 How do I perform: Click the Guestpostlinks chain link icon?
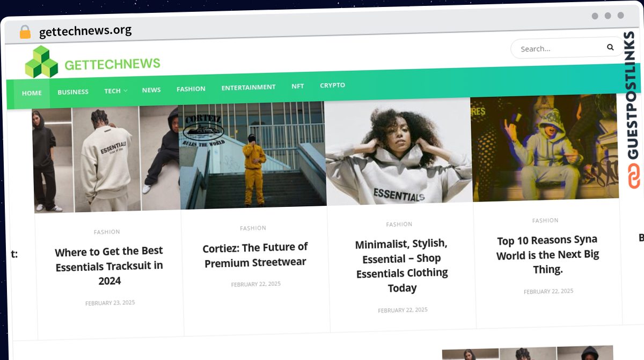pos(634,176)
